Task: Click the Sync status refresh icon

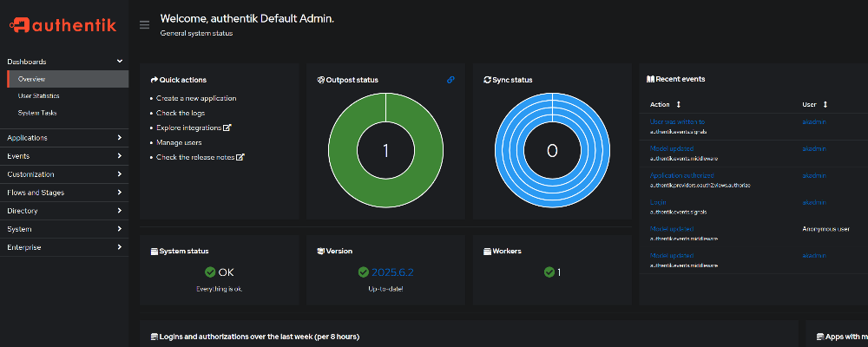Action: (487, 80)
